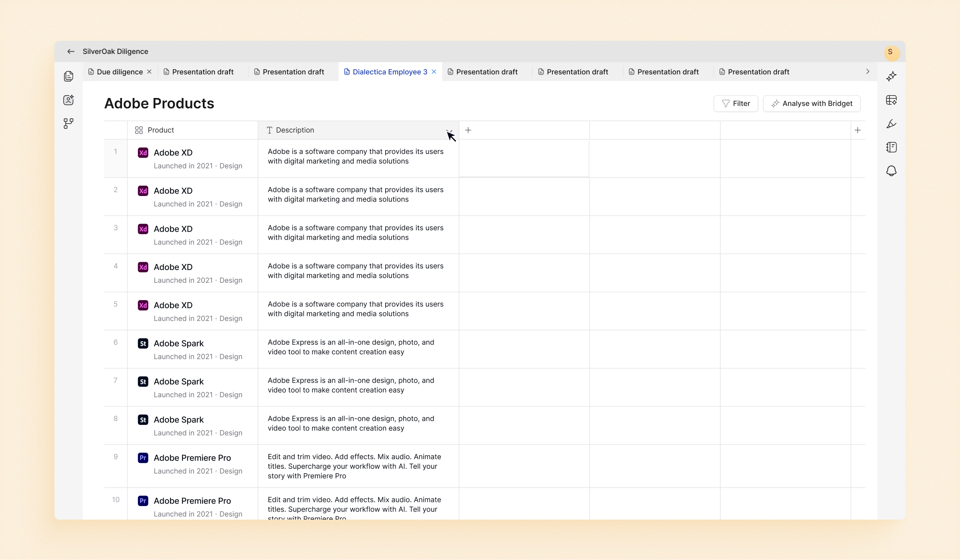Click the Edit and trim video description in row 9
This screenshot has width=960, height=560.
pyautogui.click(x=354, y=466)
